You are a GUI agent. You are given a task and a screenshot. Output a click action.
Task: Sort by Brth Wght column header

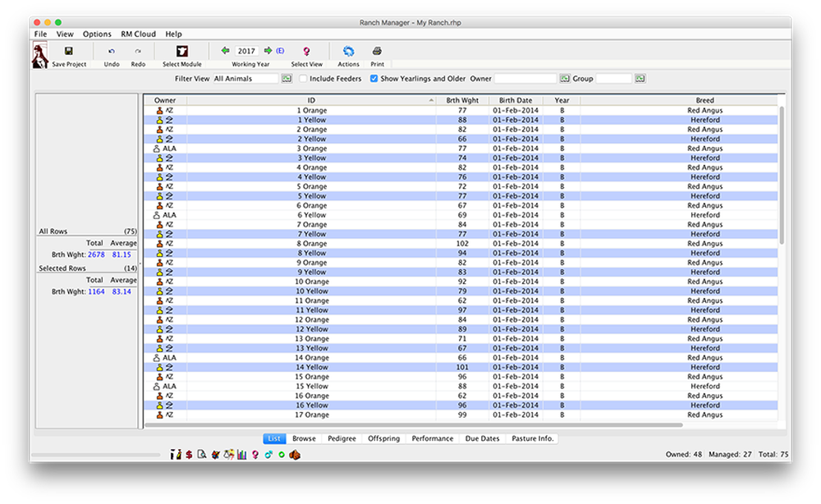tap(462, 100)
